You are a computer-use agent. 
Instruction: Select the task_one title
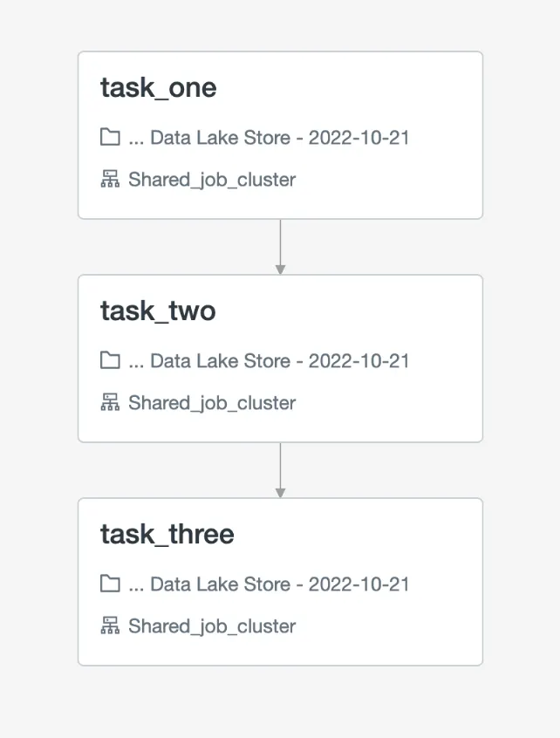(x=158, y=88)
